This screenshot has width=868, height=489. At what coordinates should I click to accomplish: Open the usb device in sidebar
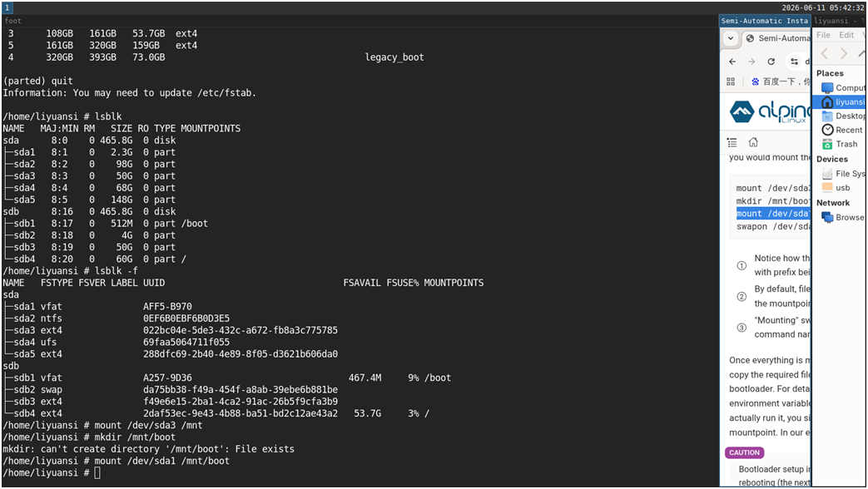(x=836, y=187)
